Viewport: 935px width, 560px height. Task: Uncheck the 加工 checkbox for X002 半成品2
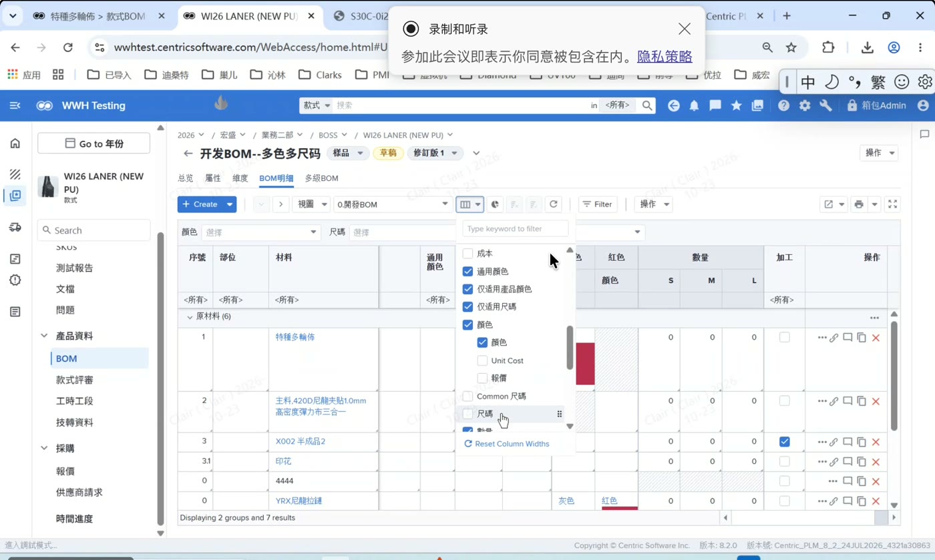pos(785,441)
